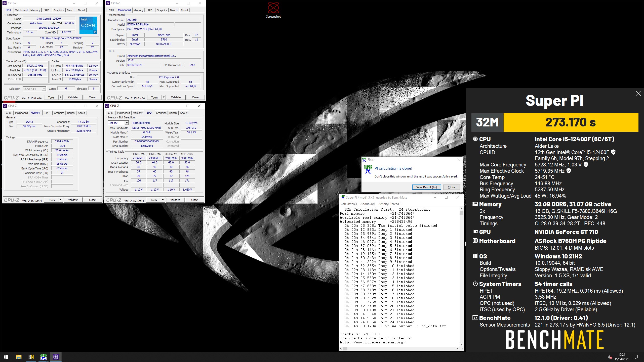Click the Super PI horizontal scrollbar thumb

345,348
